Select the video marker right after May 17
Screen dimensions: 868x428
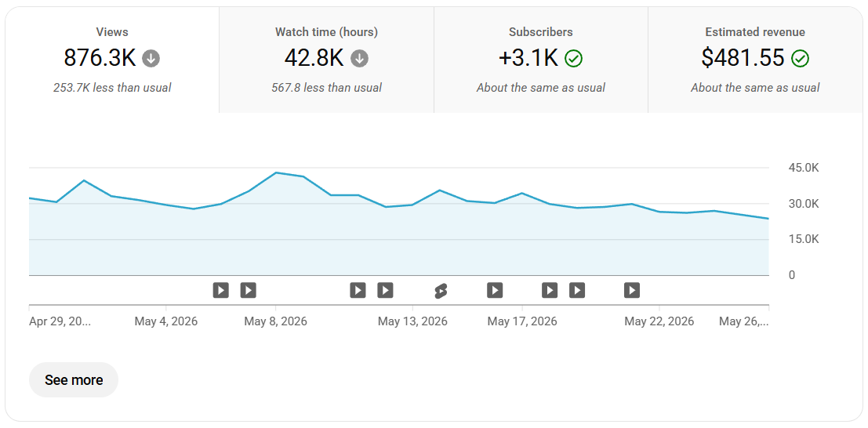pyautogui.click(x=550, y=290)
